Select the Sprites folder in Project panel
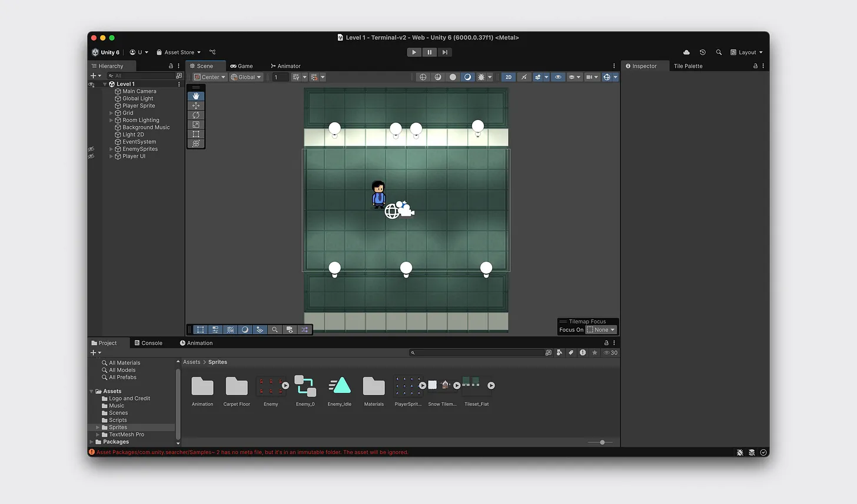Screen dimensions: 857x504 117,427
